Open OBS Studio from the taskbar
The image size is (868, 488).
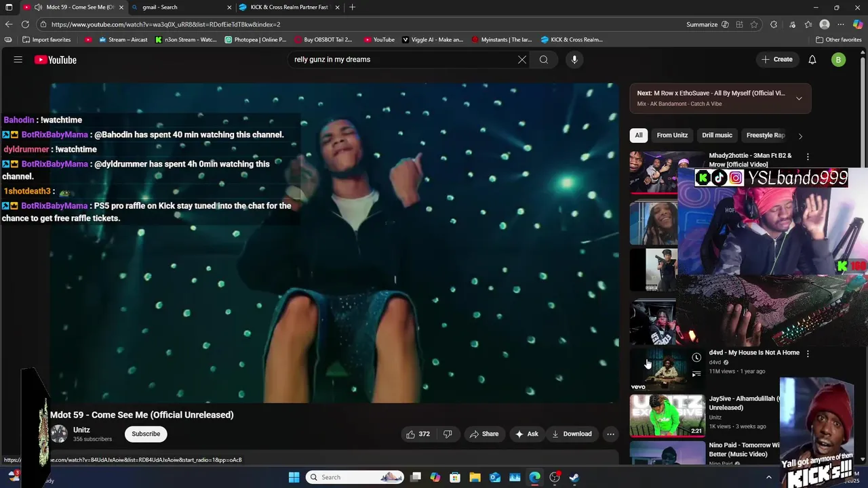(555, 477)
